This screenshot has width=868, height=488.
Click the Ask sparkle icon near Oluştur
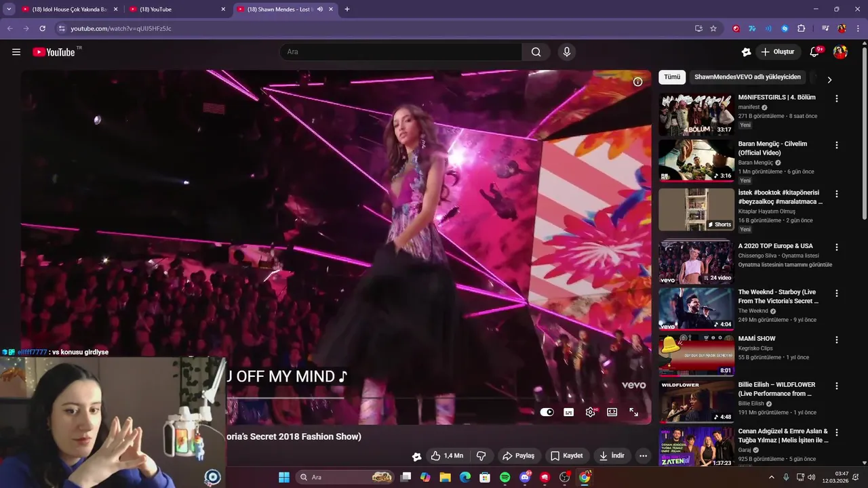click(x=746, y=52)
